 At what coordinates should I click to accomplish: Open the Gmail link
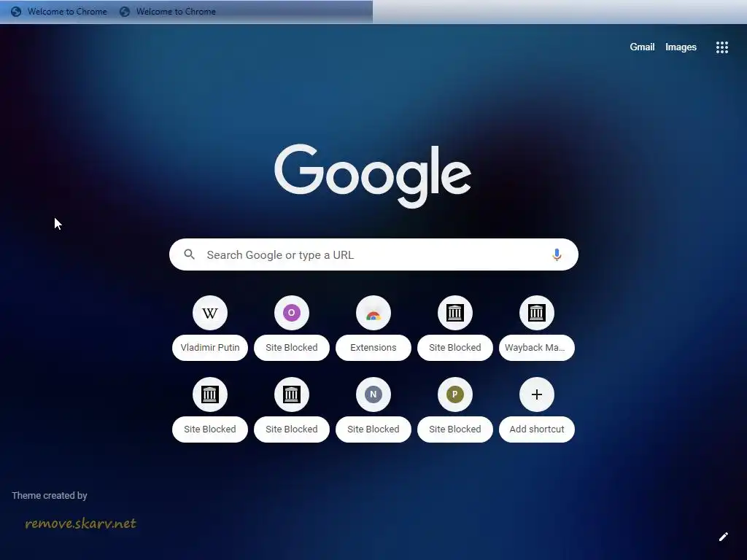pyautogui.click(x=642, y=47)
